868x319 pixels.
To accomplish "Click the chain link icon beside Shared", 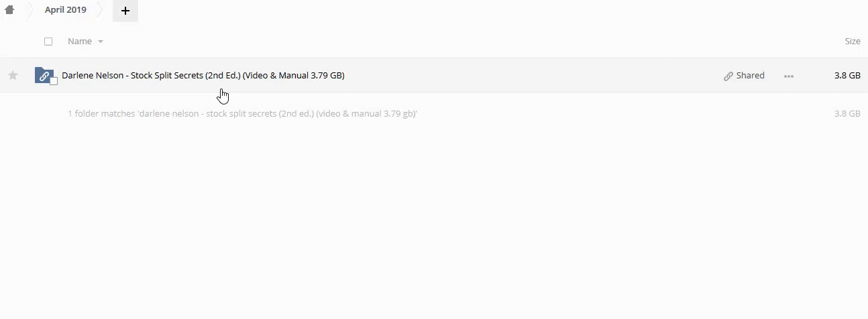I will pyautogui.click(x=728, y=76).
